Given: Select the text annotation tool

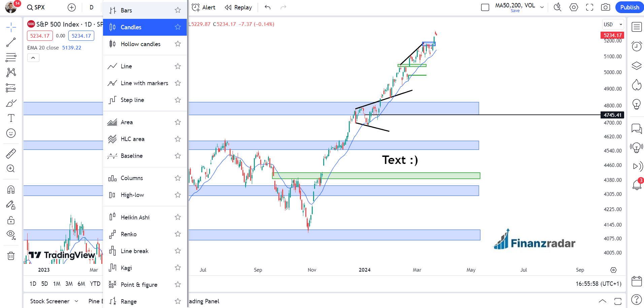Looking at the screenshot, I should 11,118.
